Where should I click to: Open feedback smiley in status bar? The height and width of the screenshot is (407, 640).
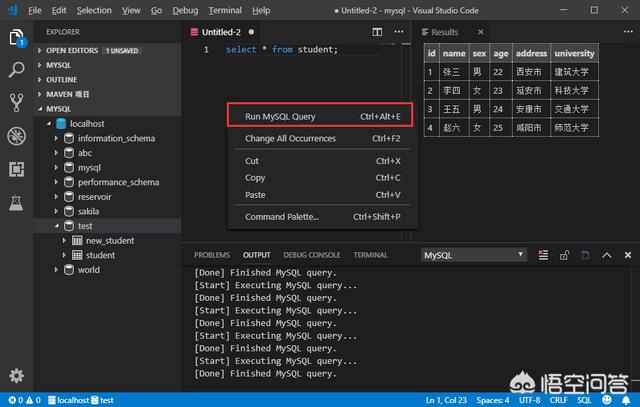click(607, 400)
